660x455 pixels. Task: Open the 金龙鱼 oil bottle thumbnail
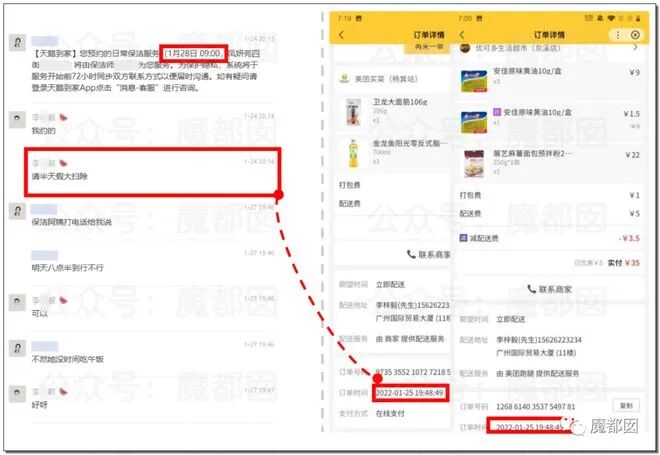pos(354,154)
